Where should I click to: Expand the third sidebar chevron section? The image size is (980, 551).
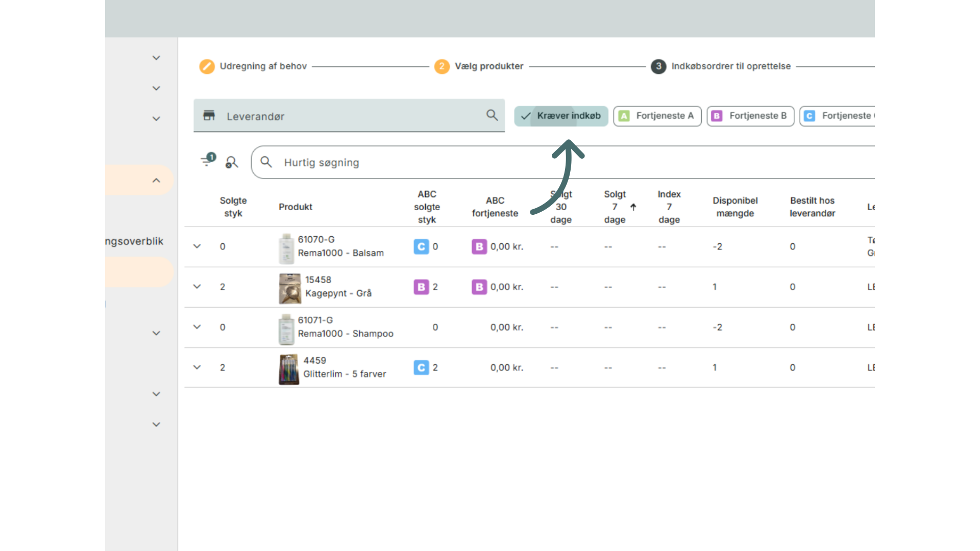pos(156,118)
